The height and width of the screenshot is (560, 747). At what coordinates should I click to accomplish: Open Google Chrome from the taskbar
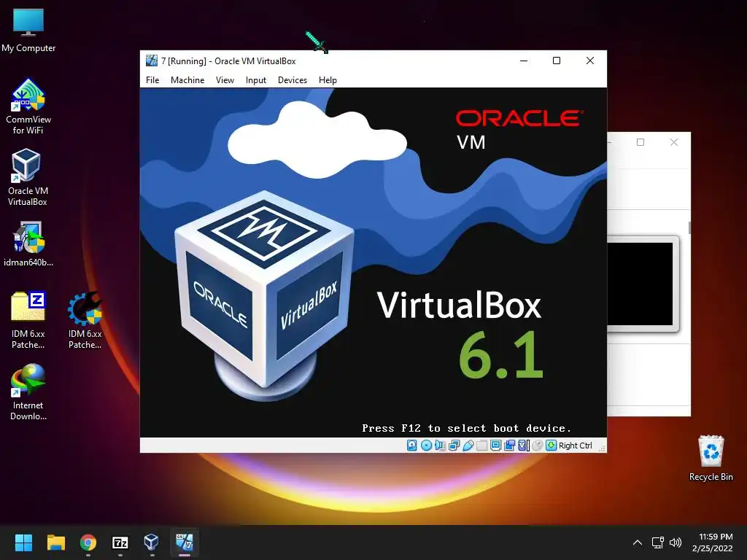(x=88, y=542)
